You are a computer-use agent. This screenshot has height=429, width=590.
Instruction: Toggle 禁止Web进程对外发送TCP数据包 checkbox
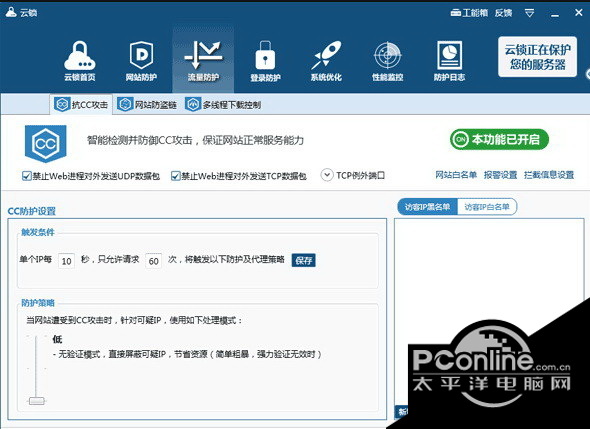coord(175,176)
